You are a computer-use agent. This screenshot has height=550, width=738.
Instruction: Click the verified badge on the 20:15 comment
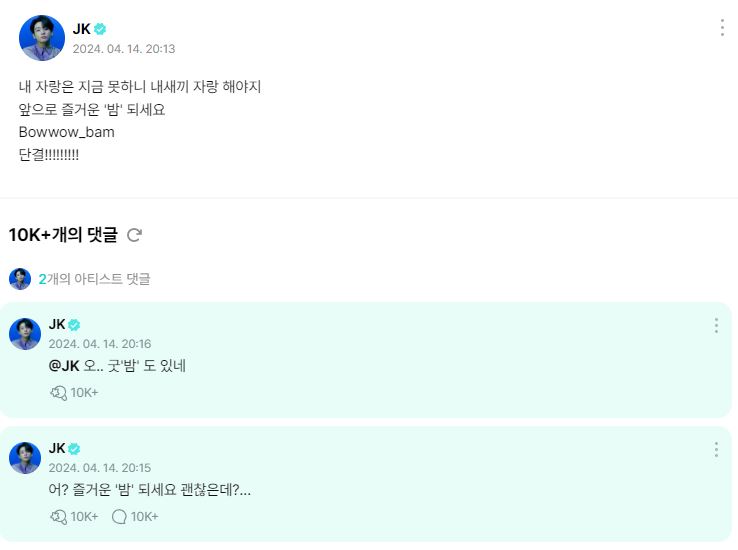[74, 449]
